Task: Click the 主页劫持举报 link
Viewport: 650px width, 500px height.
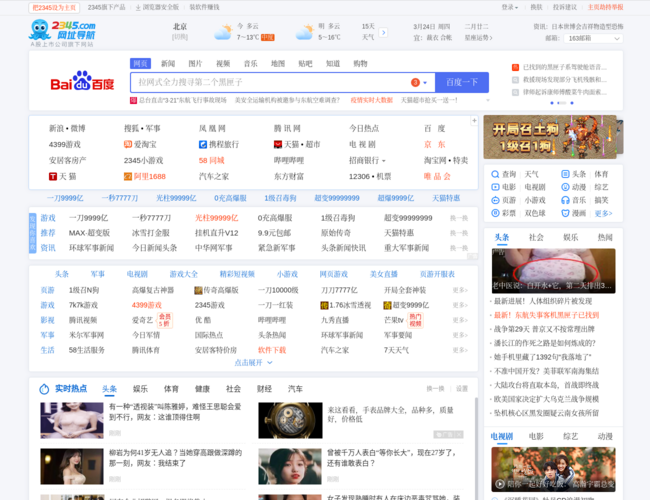Action: pyautogui.click(x=605, y=7)
